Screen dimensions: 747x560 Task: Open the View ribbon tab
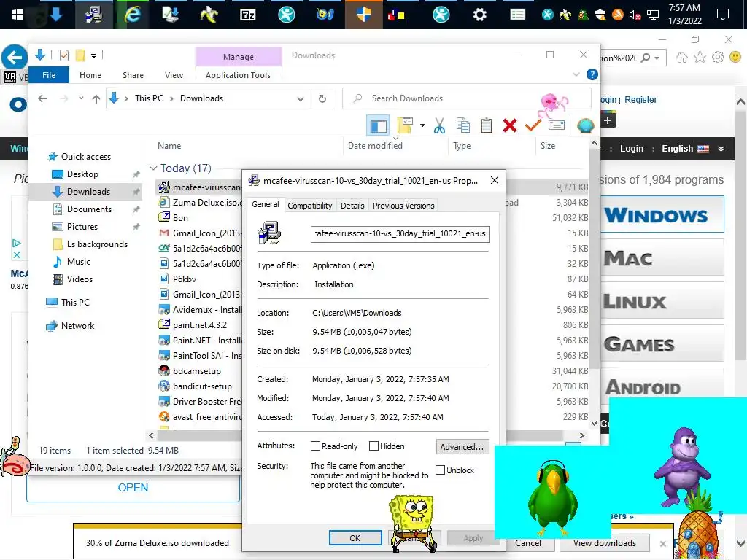point(174,75)
